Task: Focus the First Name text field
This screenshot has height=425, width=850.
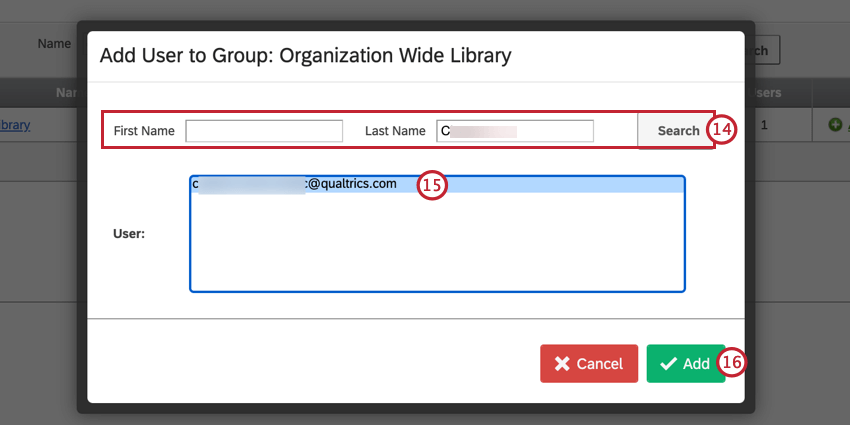Action: click(264, 131)
